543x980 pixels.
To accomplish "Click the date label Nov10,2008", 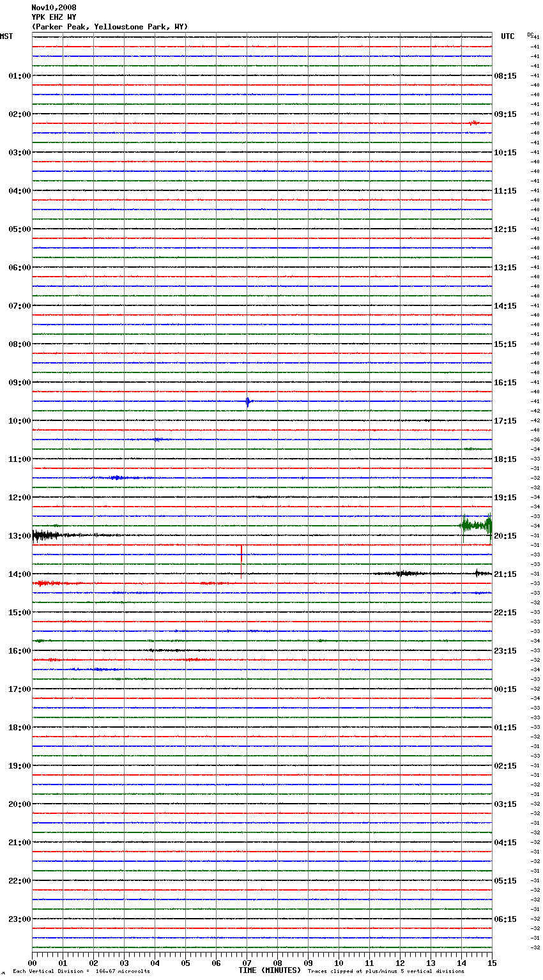I will pyautogui.click(x=54, y=8).
